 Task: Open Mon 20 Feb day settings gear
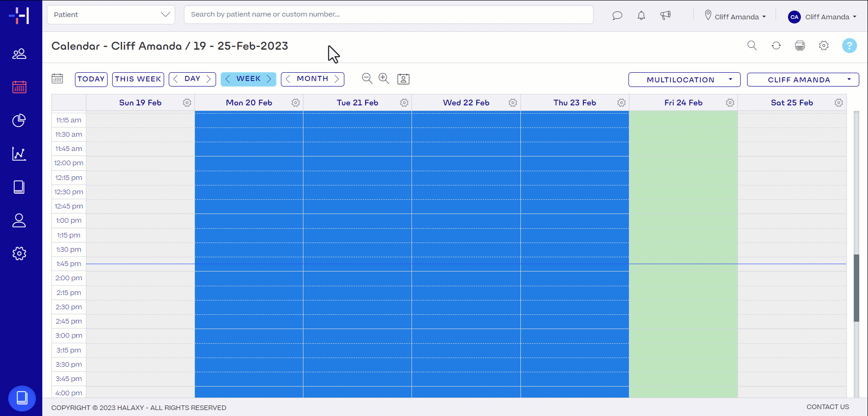click(x=296, y=103)
